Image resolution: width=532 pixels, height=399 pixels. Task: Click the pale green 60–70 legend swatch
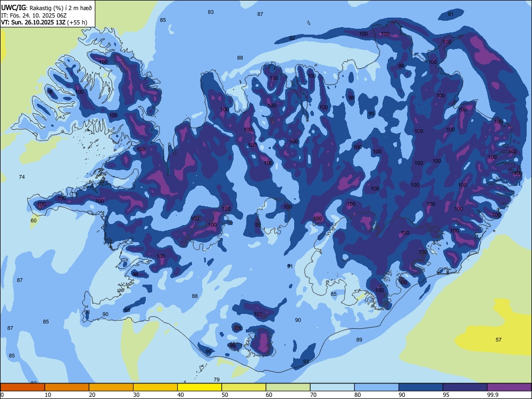pyautogui.click(x=288, y=387)
